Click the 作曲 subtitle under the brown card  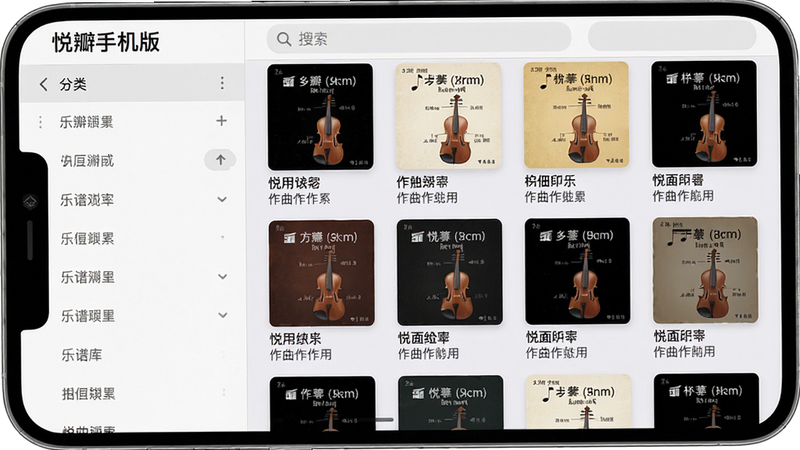pos(301,355)
